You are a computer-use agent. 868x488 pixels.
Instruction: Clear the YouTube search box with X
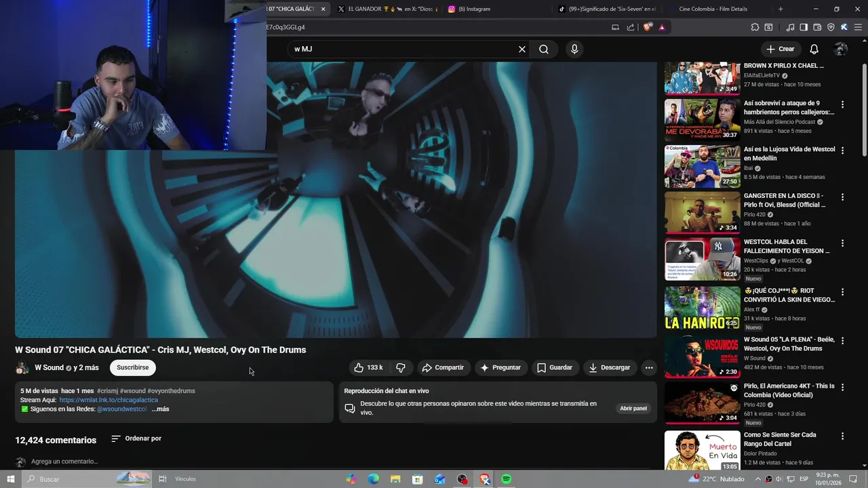[522, 49]
